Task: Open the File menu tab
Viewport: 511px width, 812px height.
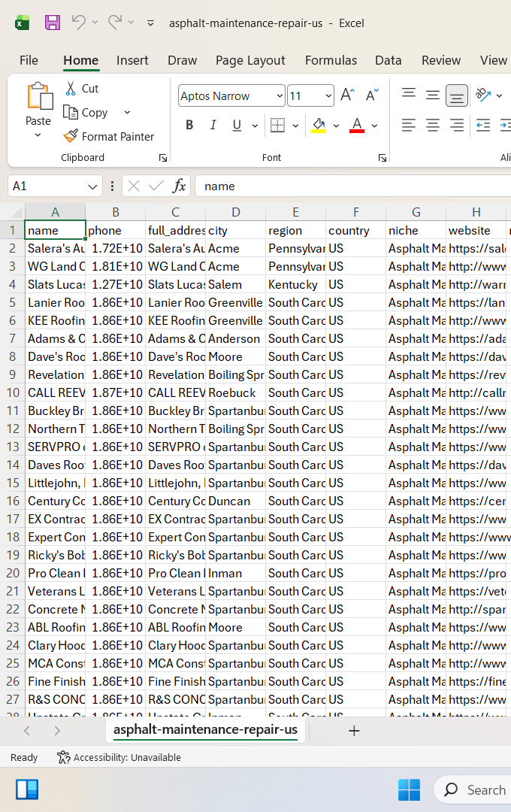Action: [29, 60]
